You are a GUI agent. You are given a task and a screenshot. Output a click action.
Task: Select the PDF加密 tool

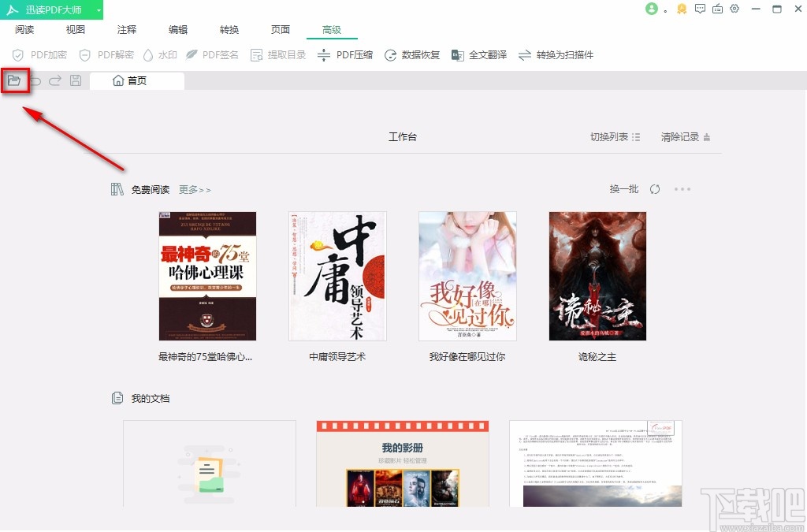tap(38, 55)
